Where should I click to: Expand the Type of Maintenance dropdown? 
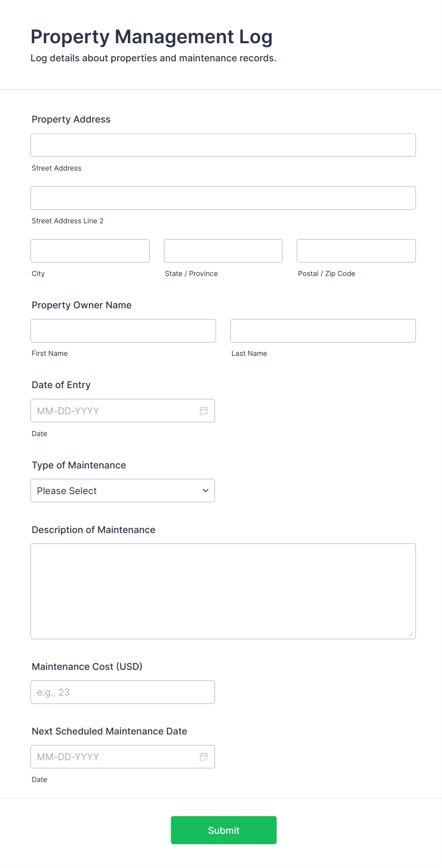pyautogui.click(x=123, y=490)
